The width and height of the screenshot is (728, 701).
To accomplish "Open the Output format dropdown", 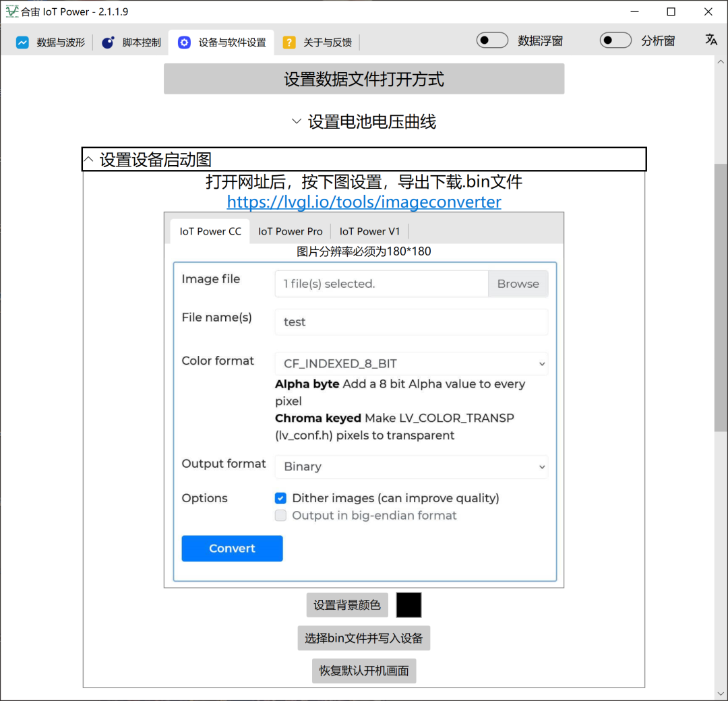I will click(x=411, y=466).
